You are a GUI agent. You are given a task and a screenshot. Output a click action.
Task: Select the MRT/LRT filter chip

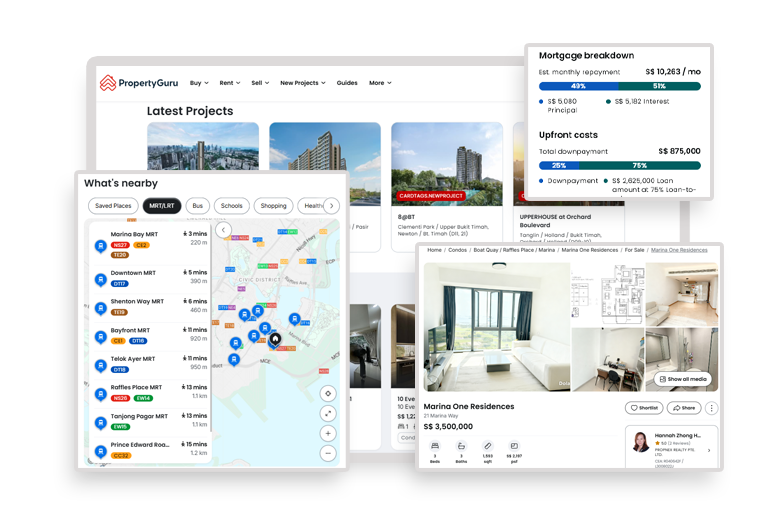[162, 206]
